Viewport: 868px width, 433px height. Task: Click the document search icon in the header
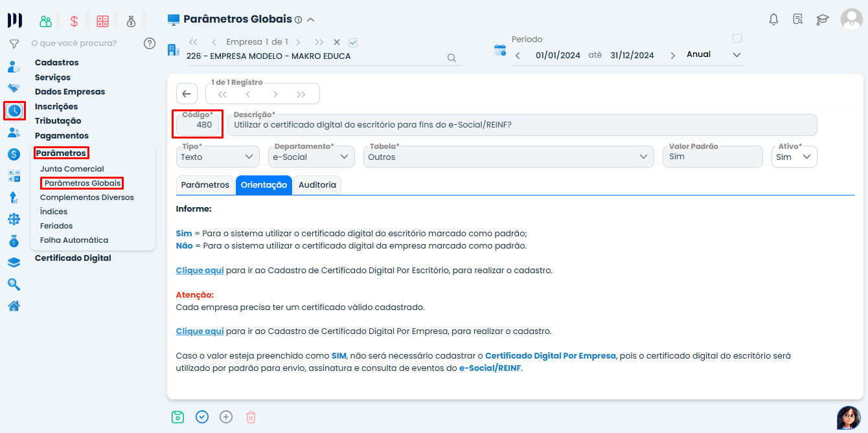point(798,19)
